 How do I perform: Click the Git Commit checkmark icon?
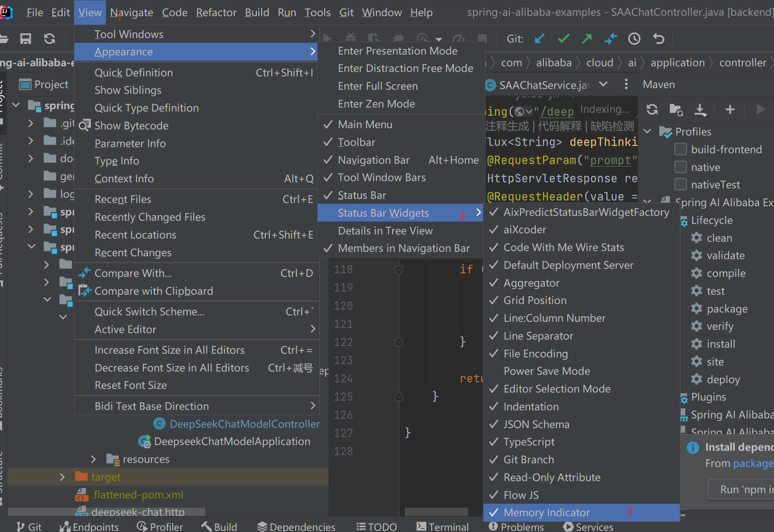tap(563, 39)
